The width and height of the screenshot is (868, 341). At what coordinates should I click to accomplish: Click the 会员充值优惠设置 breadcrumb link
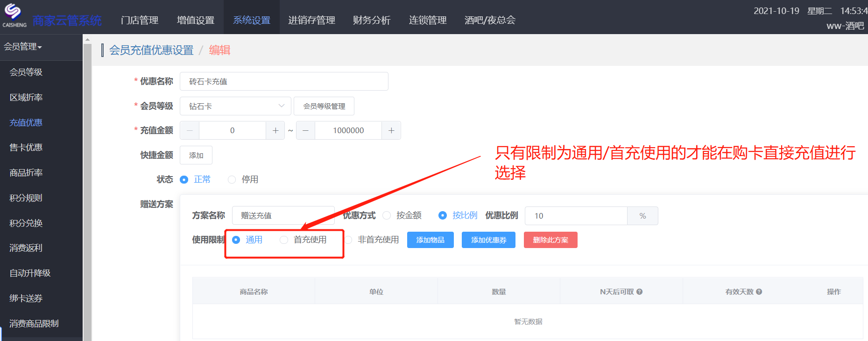[151, 50]
